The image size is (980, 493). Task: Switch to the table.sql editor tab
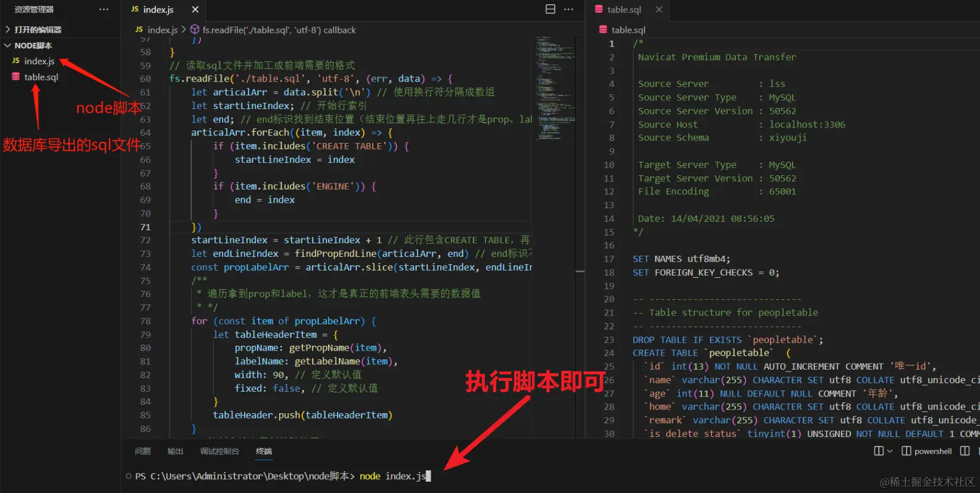coord(625,10)
